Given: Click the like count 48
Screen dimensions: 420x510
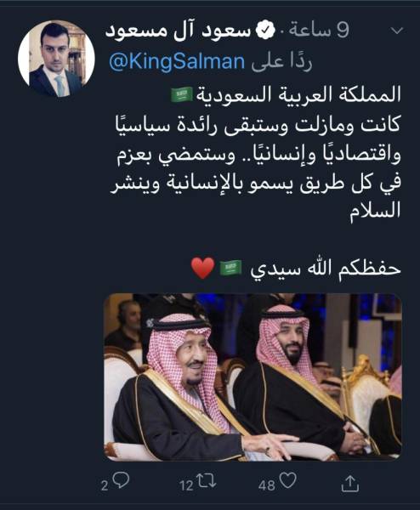Looking at the screenshot, I should [x=266, y=485].
